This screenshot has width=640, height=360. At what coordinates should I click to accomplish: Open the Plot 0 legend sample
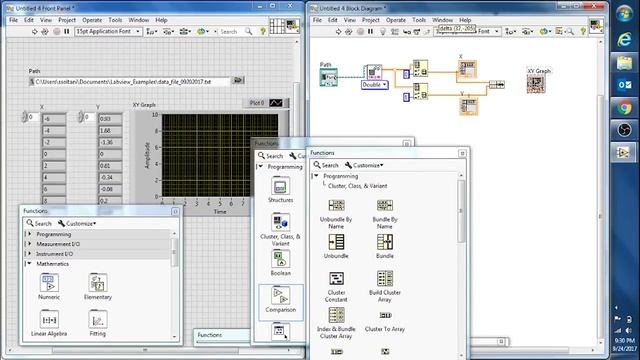pos(276,103)
